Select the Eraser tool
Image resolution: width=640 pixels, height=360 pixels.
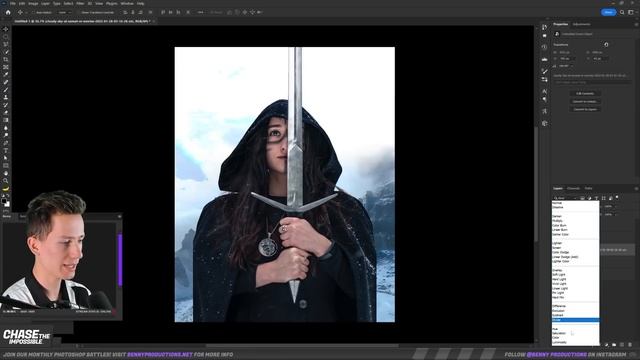[6, 113]
